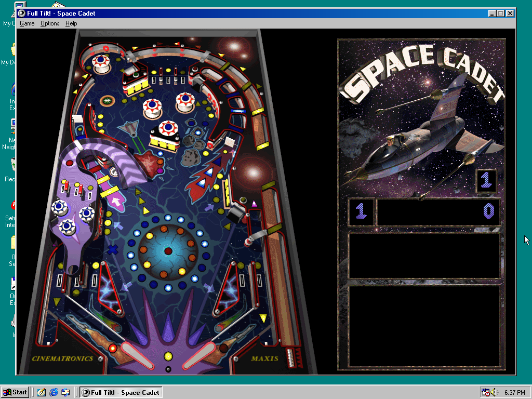
Task: Click Full Tilt! Space Cadet taskbar button
Action: click(x=121, y=392)
